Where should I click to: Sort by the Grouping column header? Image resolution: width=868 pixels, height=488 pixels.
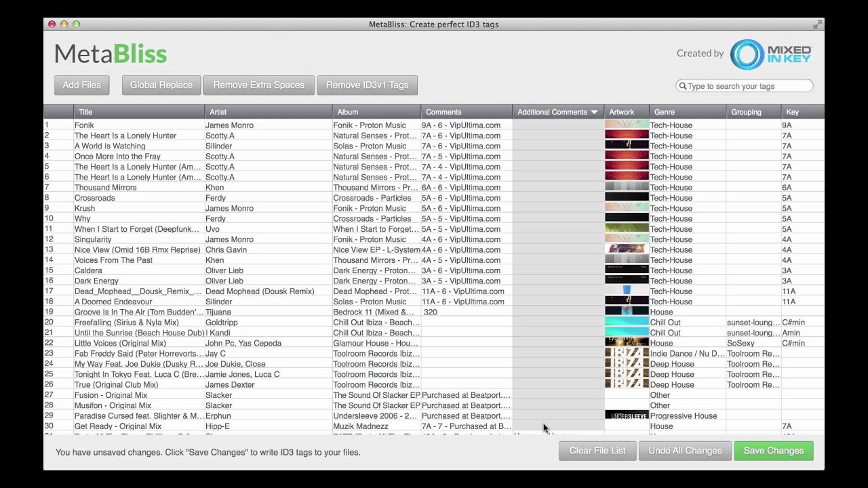pos(754,112)
